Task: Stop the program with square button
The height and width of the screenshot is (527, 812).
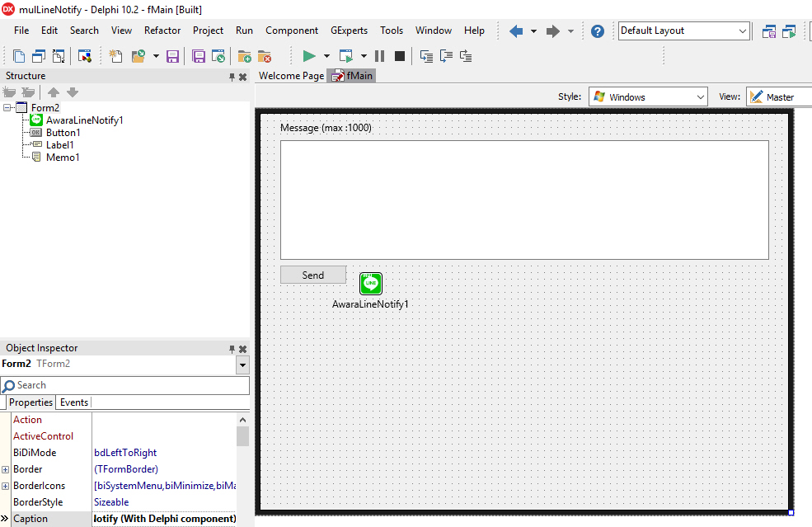Action: click(x=400, y=56)
